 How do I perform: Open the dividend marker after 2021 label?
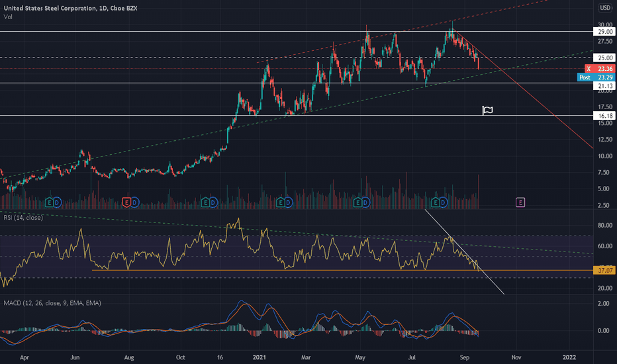click(289, 203)
